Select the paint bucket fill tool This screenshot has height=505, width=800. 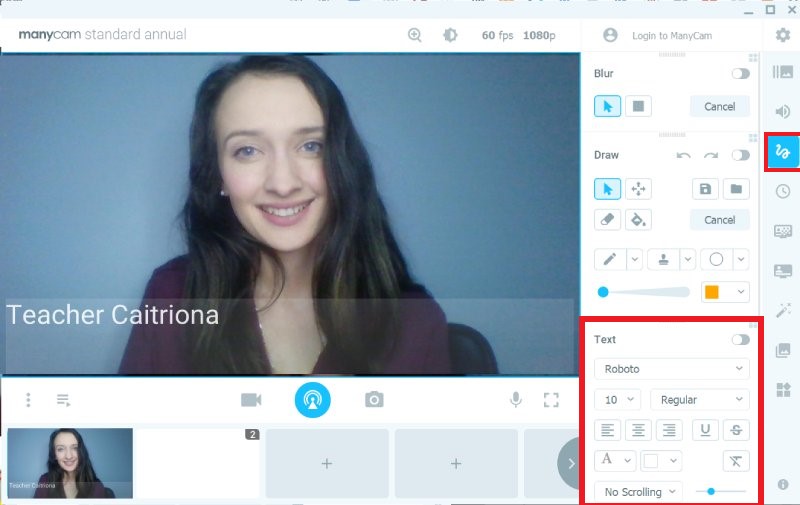(x=638, y=220)
